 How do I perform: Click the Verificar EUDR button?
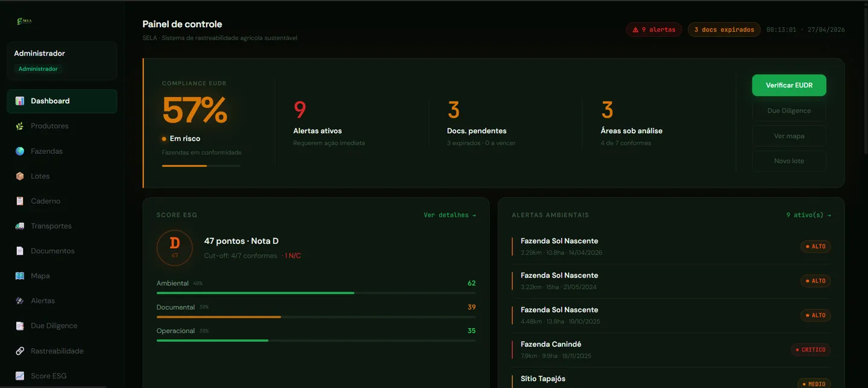point(789,85)
